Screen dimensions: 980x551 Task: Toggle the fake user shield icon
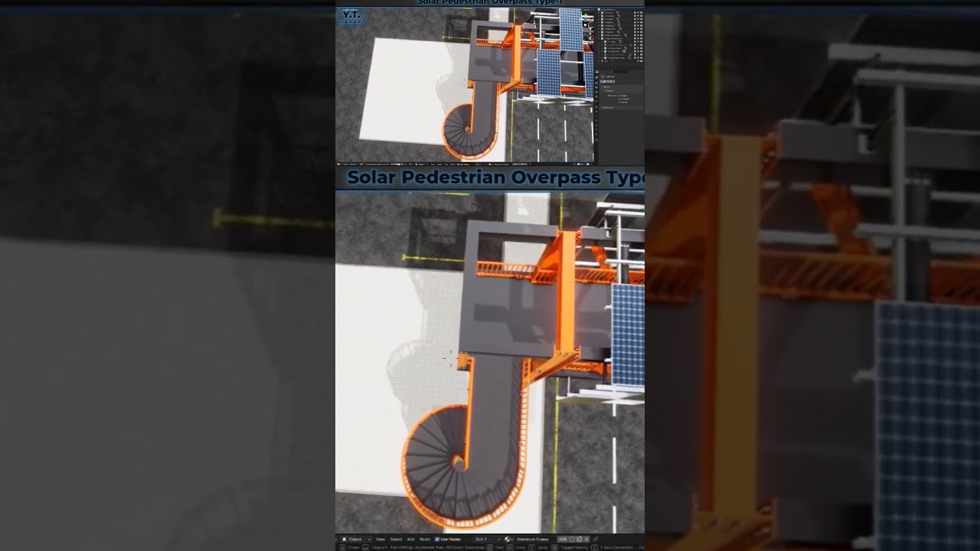572,540
